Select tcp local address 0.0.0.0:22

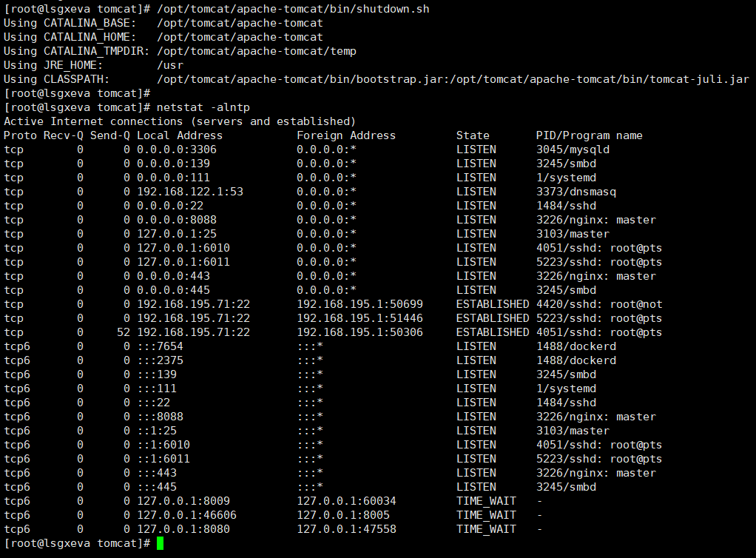coord(169,206)
